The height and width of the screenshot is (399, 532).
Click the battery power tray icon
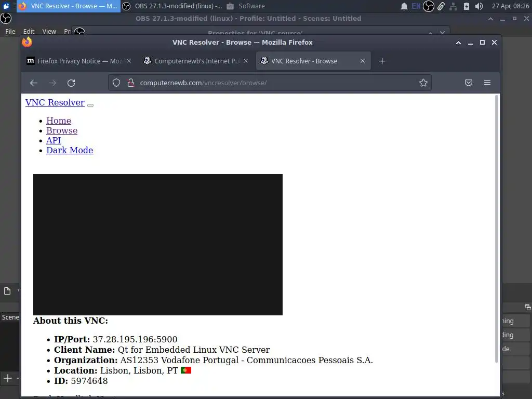(x=467, y=6)
